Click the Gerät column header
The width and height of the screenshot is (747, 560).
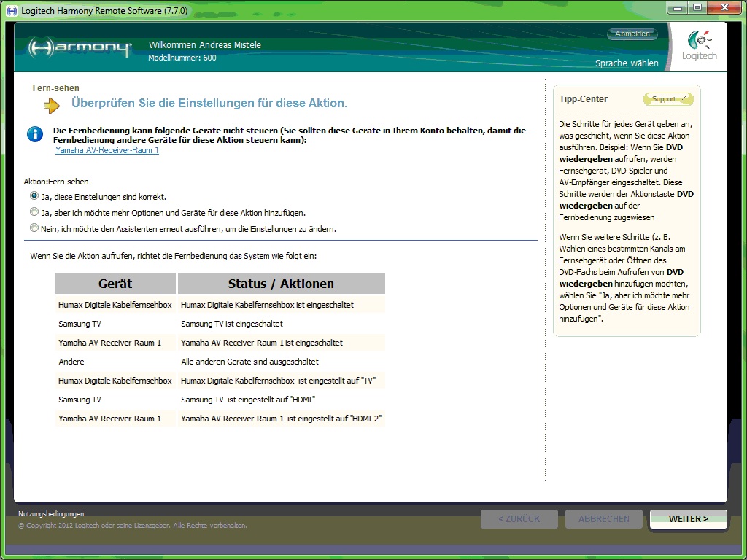(x=115, y=284)
